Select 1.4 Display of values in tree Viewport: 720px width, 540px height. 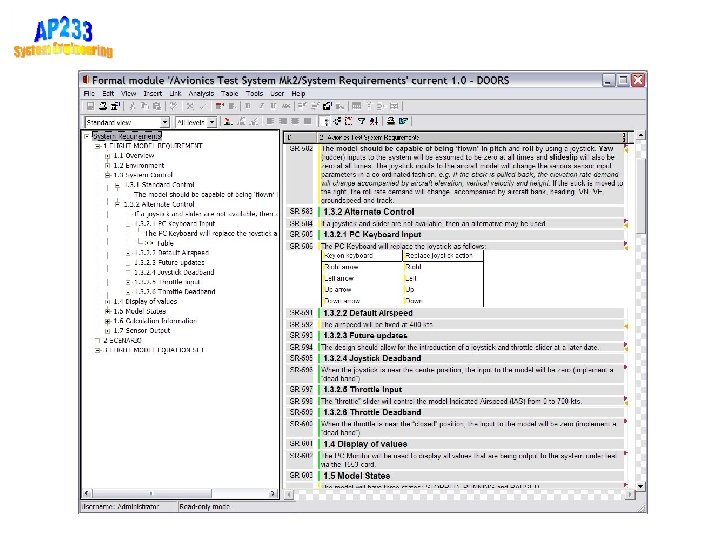145,301
